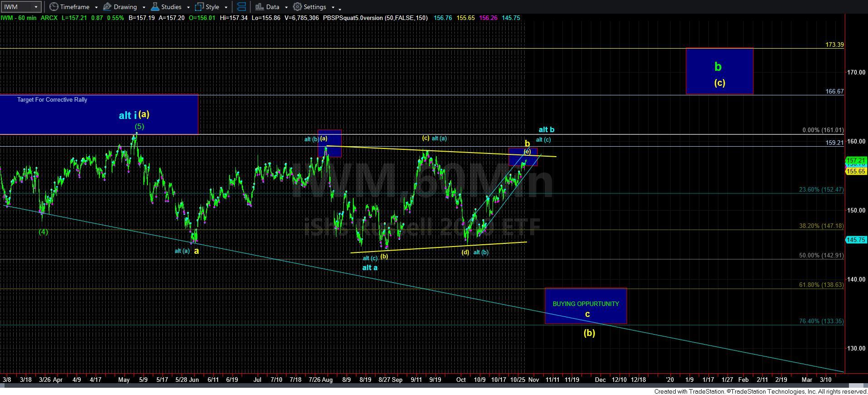Click the 0.00% (161.01) Fibonacci label
This screenshot has height=395, width=868.
(x=823, y=130)
